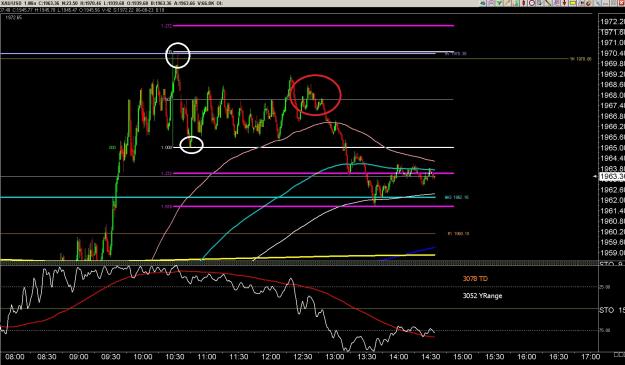
Task: Select the yellow rectangle highlight tool
Action: 573,3
